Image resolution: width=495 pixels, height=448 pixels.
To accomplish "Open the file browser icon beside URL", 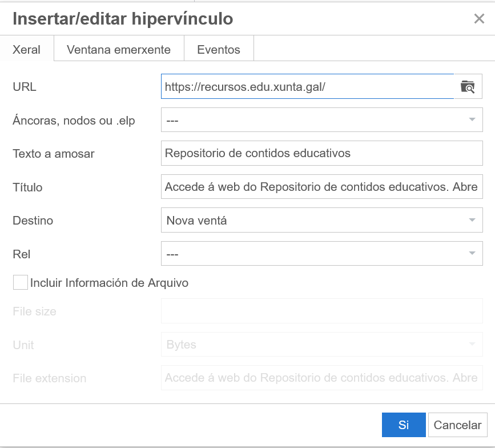I will click(x=468, y=87).
